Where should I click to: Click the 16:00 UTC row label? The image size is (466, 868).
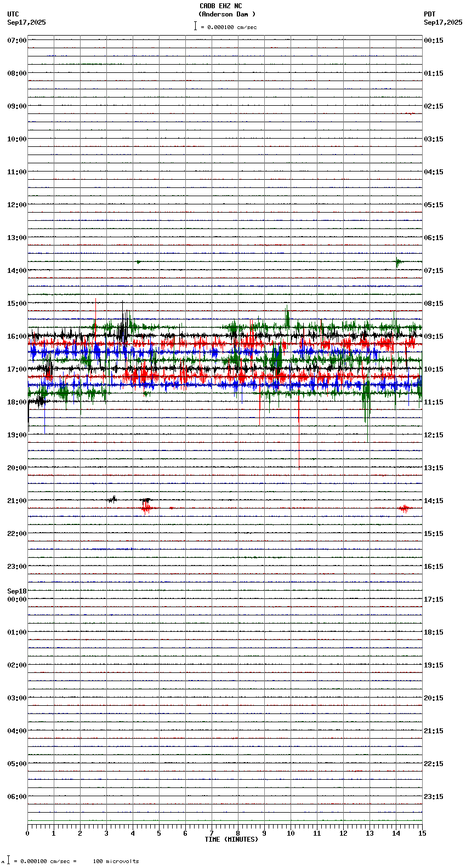tap(17, 336)
